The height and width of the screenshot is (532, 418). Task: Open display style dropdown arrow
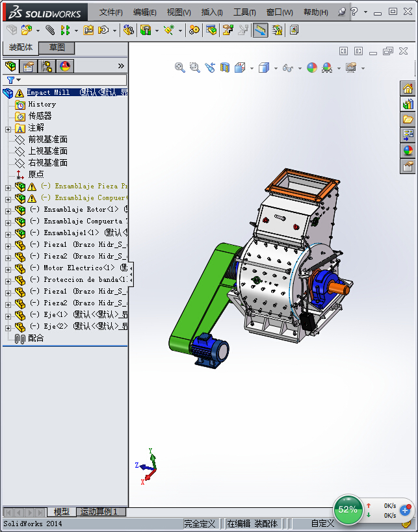(276, 68)
